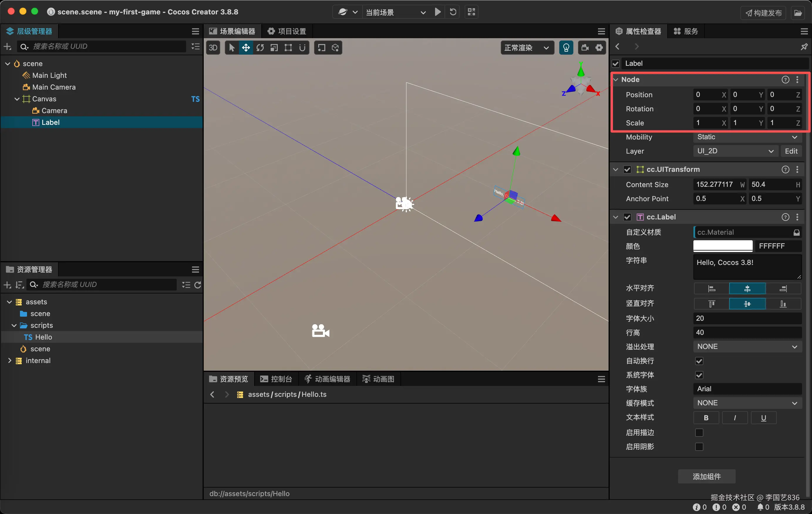812x514 pixels.
Task: Switch to the 控制台 console tab
Action: (x=276, y=379)
